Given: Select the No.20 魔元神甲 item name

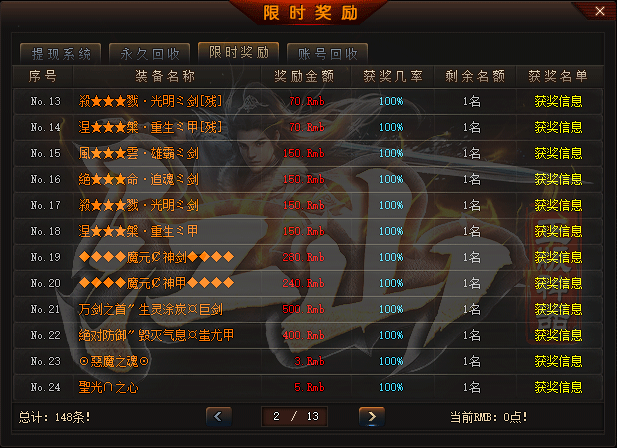Looking at the screenshot, I should click(156, 283).
